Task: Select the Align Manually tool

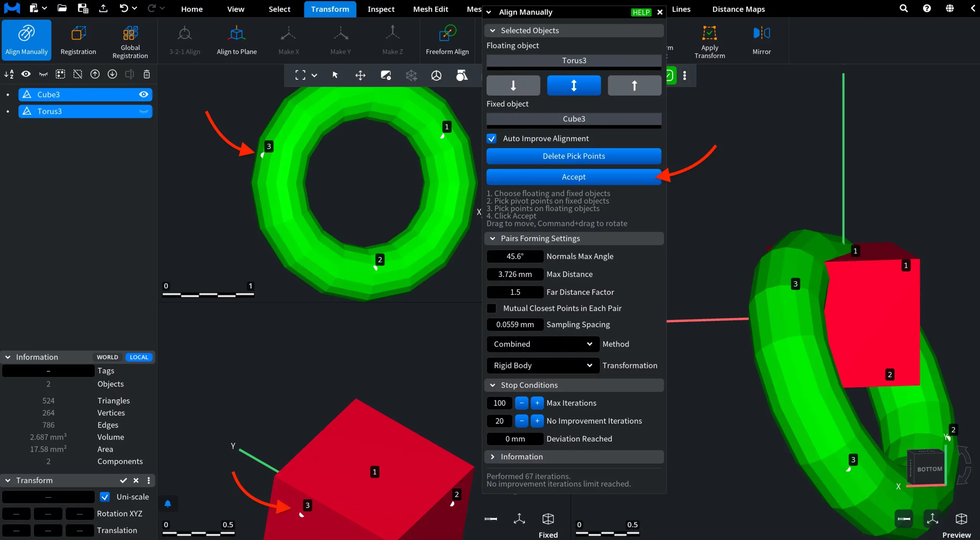Action: [x=26, y=40]
